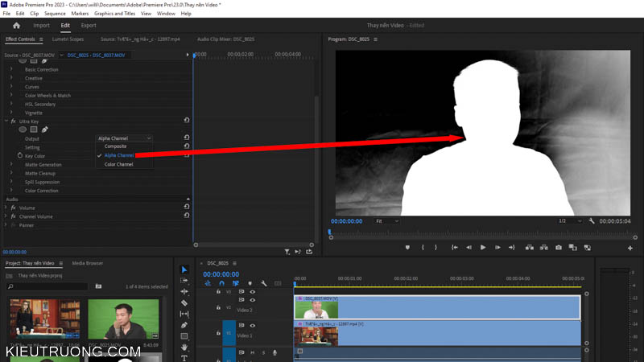This screenshot has height=362, width=644.
Task: Open the 1/2 playback resolution dropdown
Action: click(570, 221)
